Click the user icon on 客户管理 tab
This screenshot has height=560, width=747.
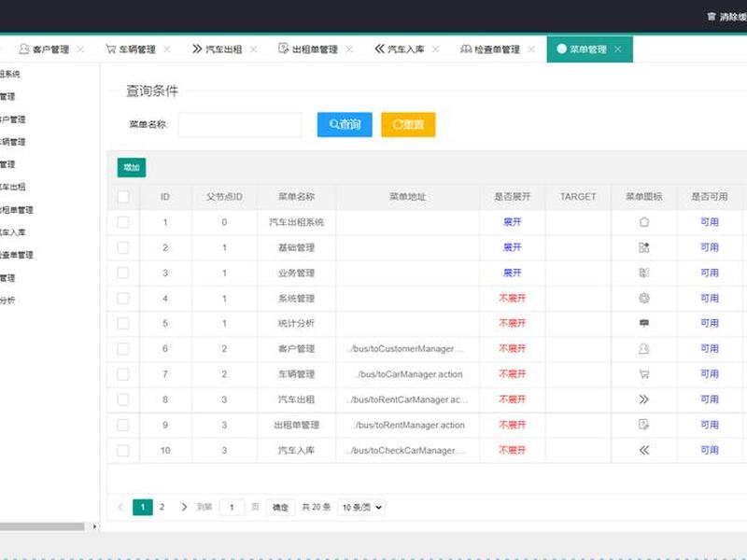24,49
